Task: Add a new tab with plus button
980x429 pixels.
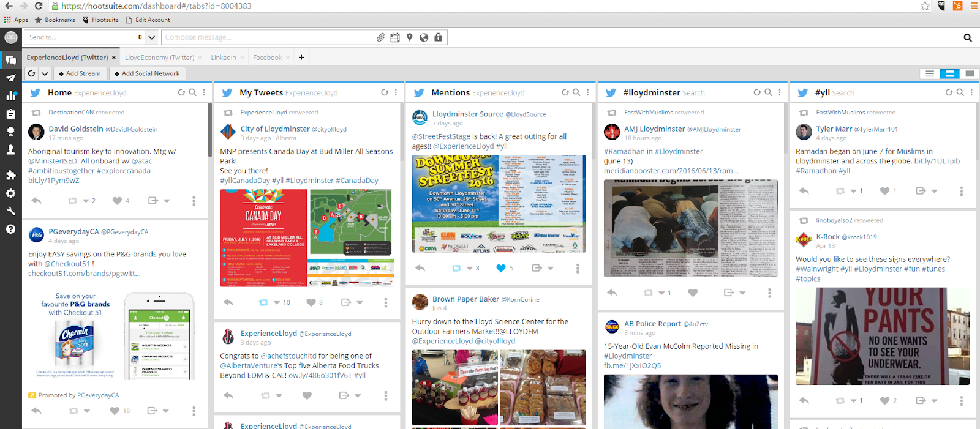Action: coord(301,58)
